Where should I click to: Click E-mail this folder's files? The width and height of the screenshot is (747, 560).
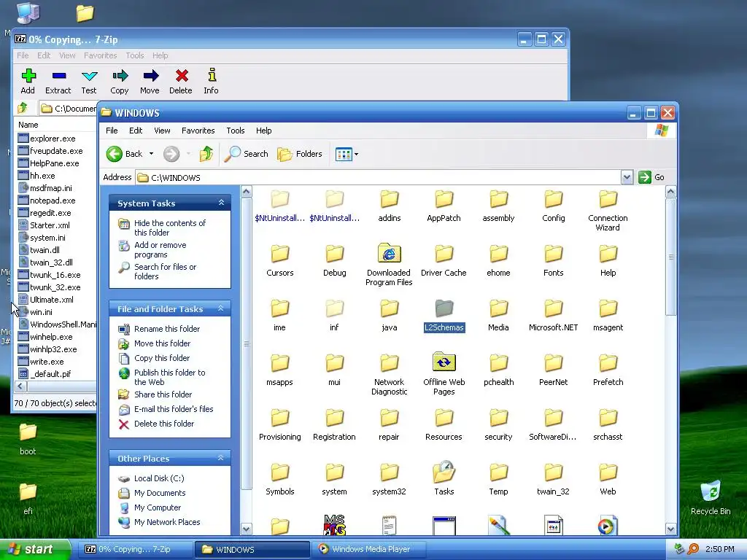(174, 409)
